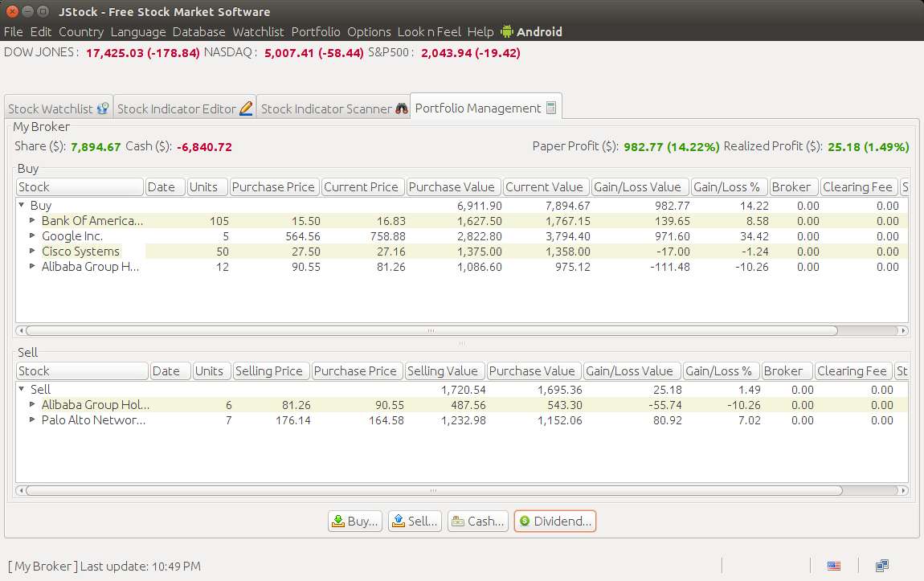Click the Sell... button
924x581 pixels.
click(415, 521)
